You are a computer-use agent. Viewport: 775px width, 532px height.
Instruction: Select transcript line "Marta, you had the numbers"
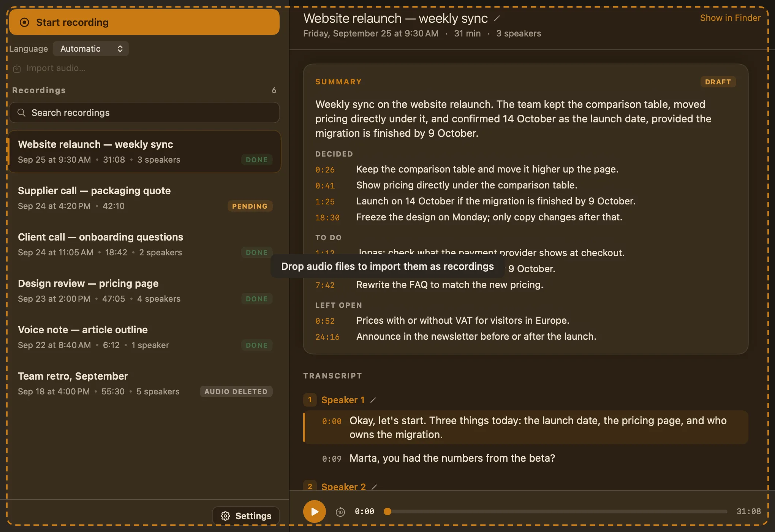tap(526, 458)
